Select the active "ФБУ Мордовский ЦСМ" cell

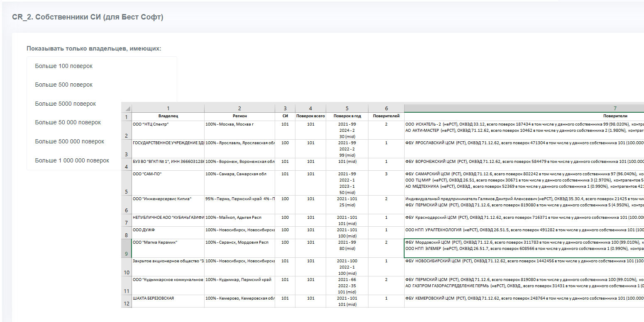(524, 248)
